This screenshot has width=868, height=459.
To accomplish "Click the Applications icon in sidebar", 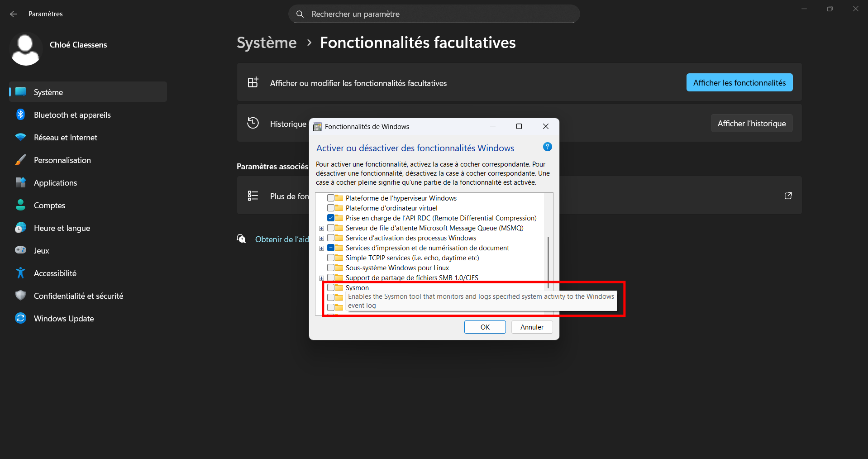I will (x=21, y=182).
